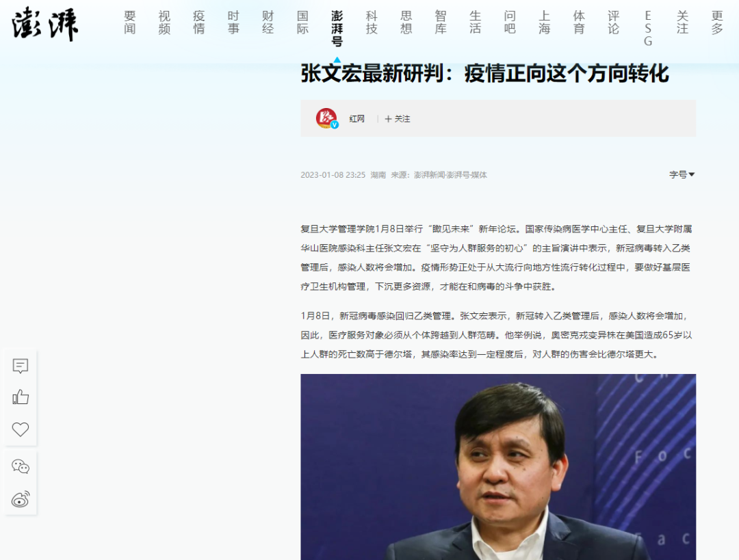Open the 问吧 navigation item
Screen dimensions: 739x560
tap(510, 23)
